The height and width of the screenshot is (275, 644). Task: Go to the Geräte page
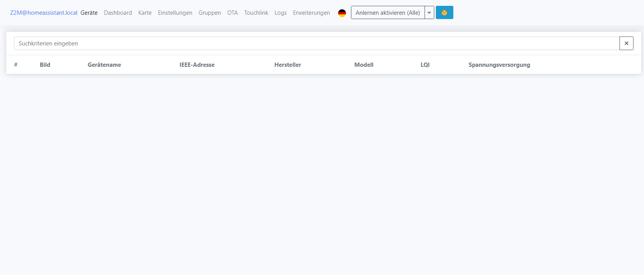coord(89,13)
